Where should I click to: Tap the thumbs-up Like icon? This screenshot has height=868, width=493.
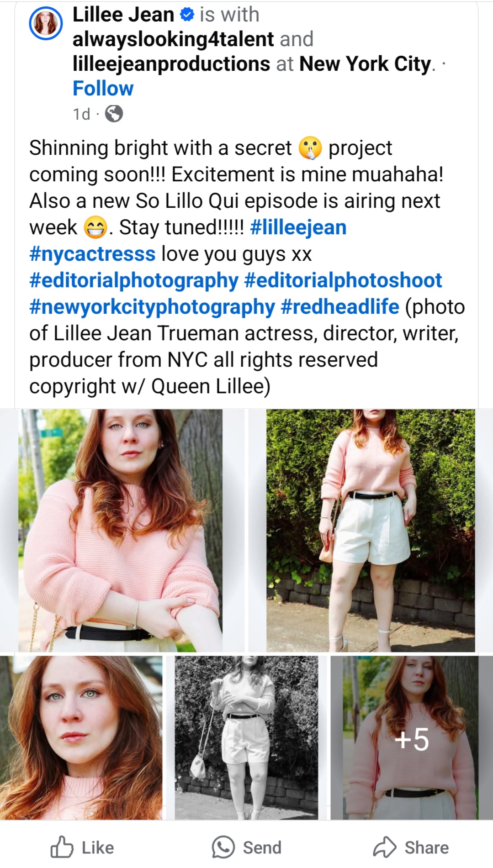62,847
